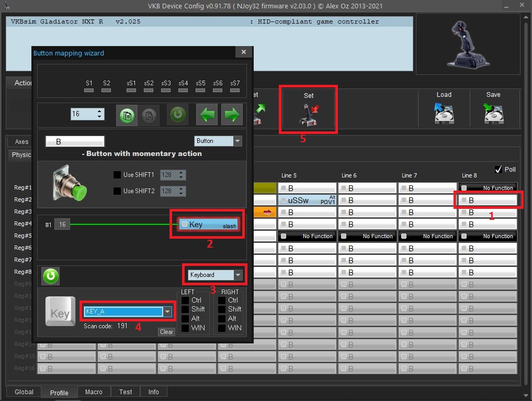Click the #1 16 line number box

point(62,225)
